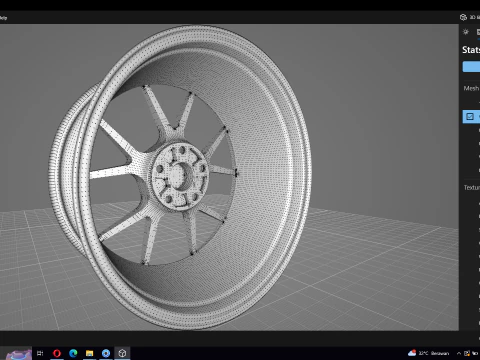Launch Microsoft Edge from taskbar
Viewport: 480px width, 360px height.
pyautogui.click(x=73, y=353)
